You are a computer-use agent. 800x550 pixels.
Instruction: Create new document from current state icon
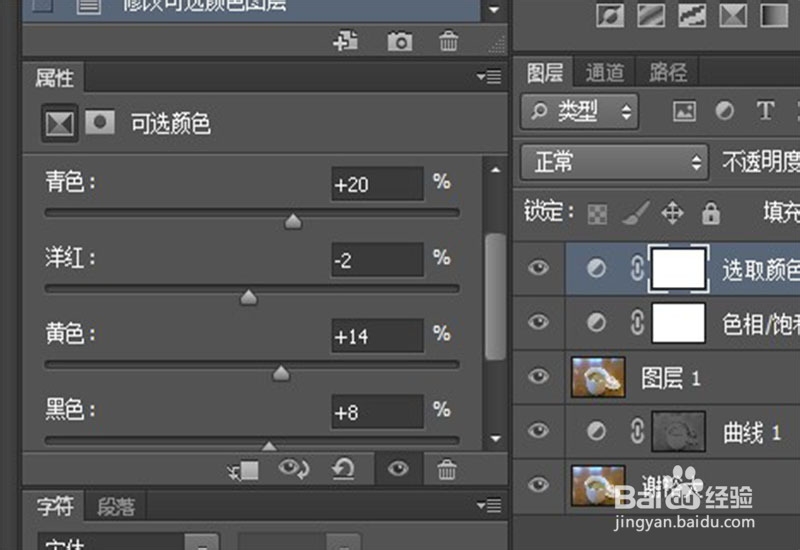[x=345, y=41]
